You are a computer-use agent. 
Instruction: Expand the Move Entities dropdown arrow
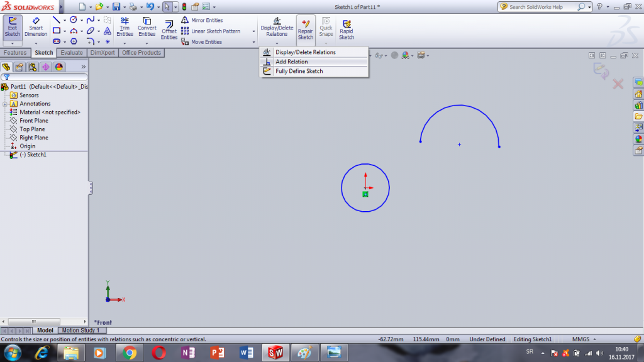[253, 42]
